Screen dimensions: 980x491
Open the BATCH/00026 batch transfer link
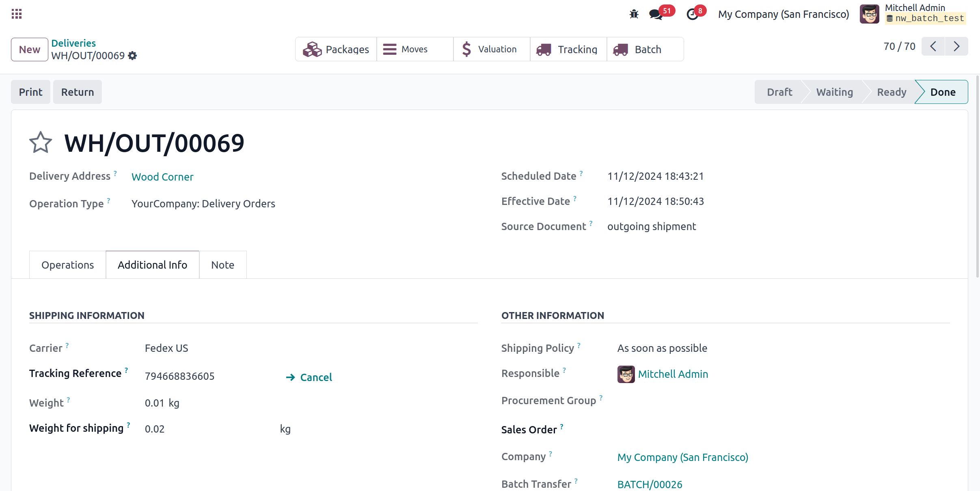(650, 484)
